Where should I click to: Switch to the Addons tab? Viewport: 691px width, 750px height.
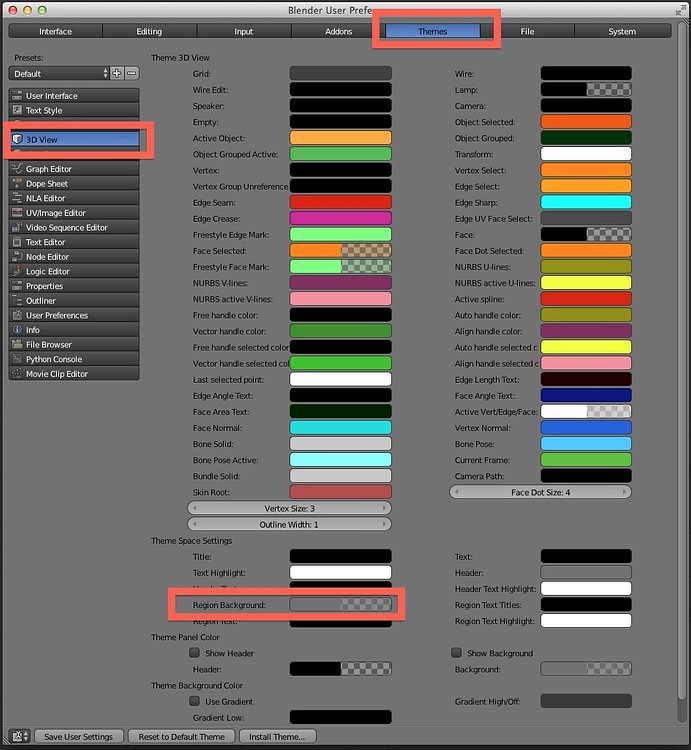[339, 31]
